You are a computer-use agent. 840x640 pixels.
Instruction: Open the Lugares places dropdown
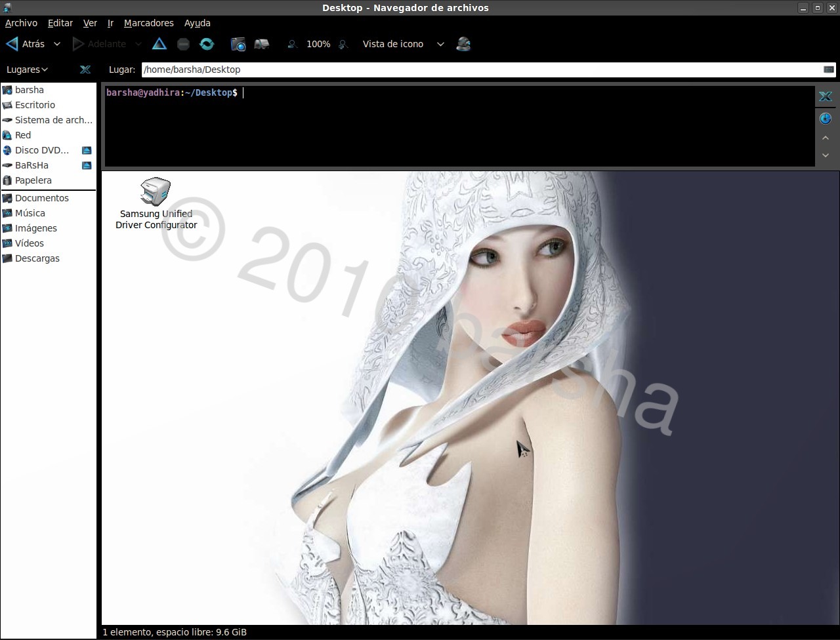26,70
